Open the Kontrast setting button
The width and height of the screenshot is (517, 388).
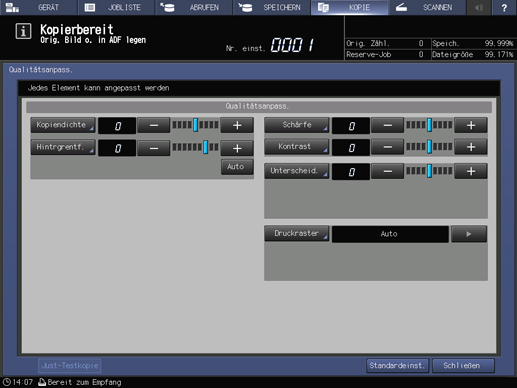297,147
